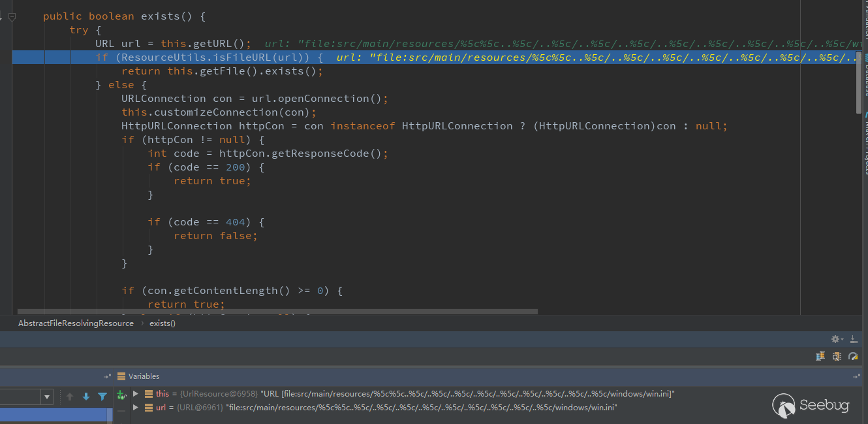Click 'URLConnection con = url.openConnection();' line

[x=255, y=99]
